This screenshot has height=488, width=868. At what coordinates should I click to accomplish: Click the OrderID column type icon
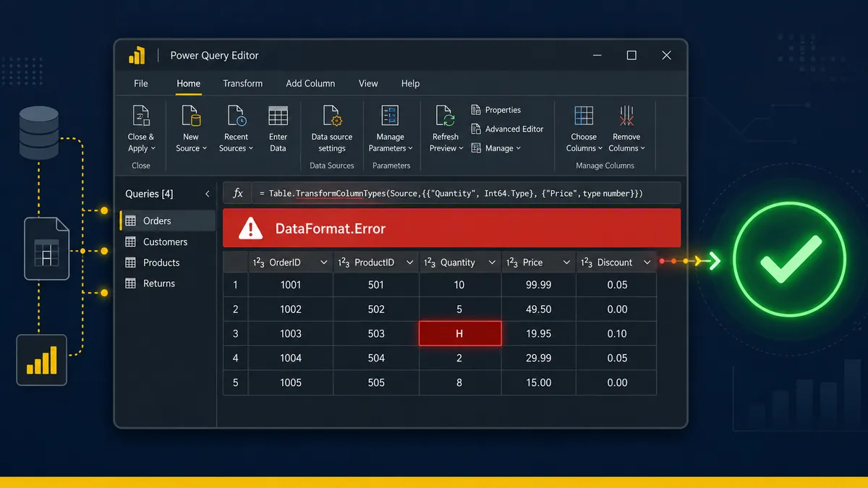click(258, 262)
